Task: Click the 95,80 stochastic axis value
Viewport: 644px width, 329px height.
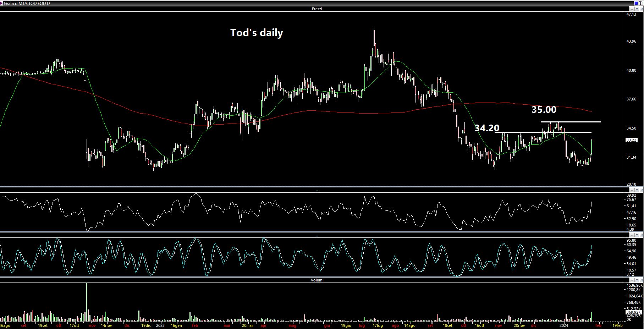Action: (631, 240)
